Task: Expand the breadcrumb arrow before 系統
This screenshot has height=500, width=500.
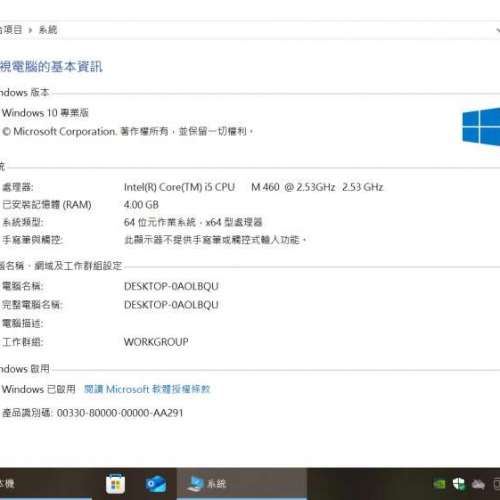Action: (x=30, y=30)
